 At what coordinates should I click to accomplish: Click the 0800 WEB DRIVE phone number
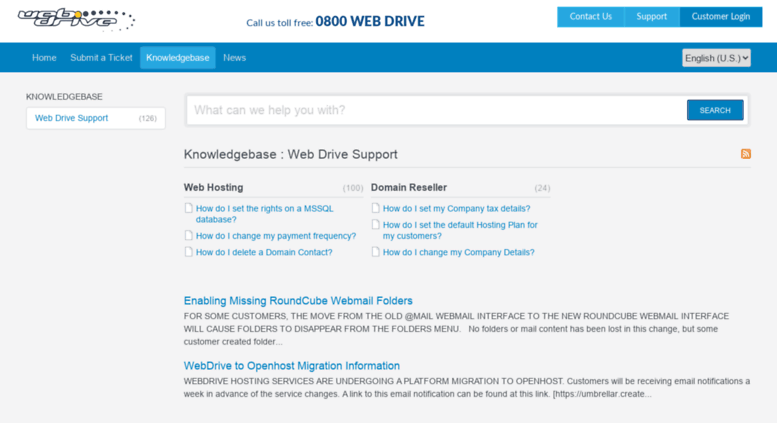[370, 21]
